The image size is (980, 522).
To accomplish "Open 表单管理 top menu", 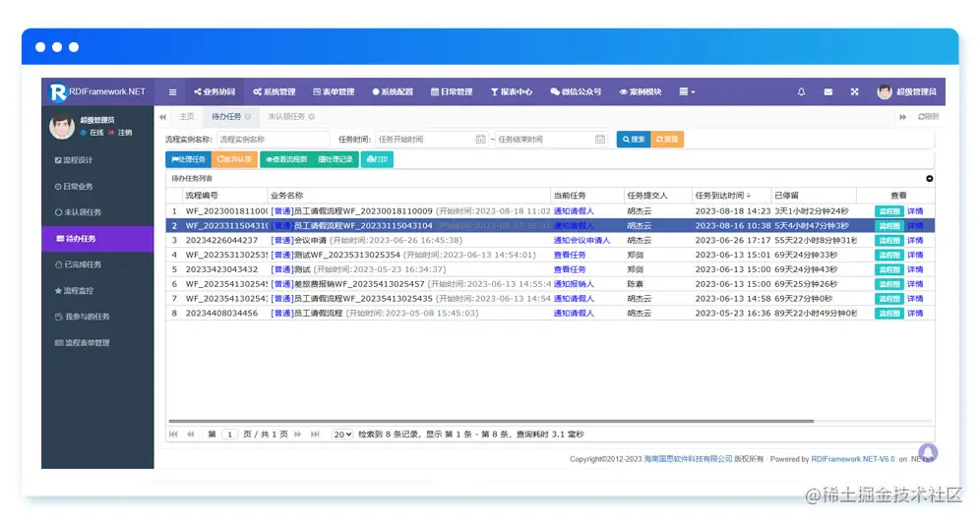I will click(x=334, y=91).
